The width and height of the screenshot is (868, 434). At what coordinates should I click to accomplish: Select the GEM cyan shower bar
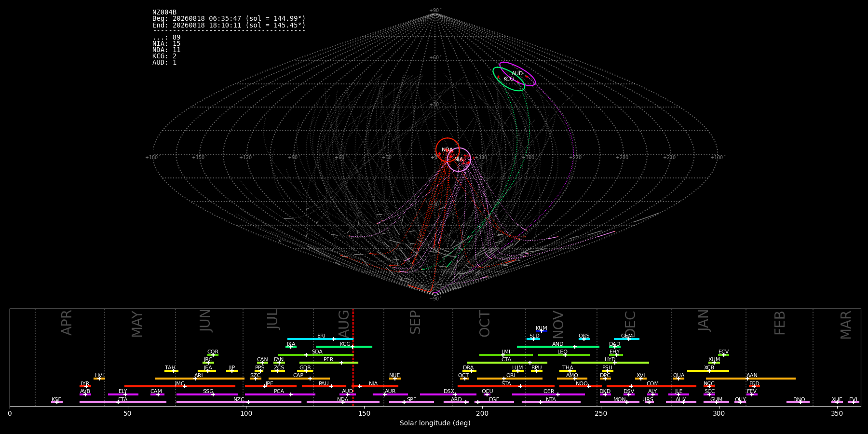[626, 339]
